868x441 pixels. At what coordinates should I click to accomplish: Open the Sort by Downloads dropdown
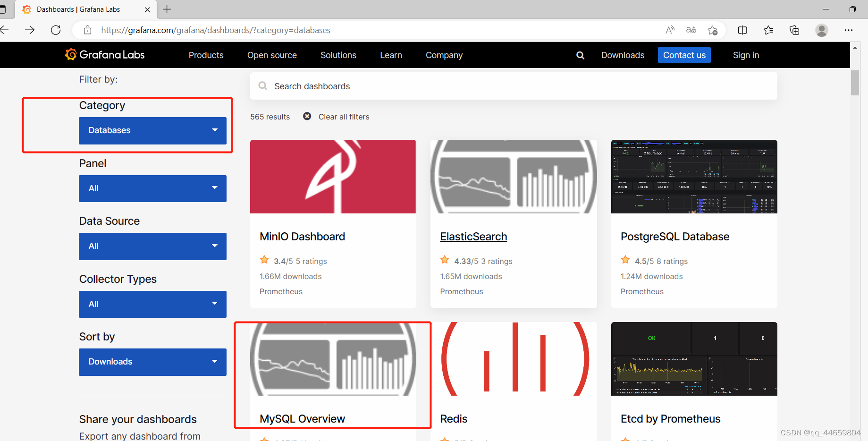[152, 362]
